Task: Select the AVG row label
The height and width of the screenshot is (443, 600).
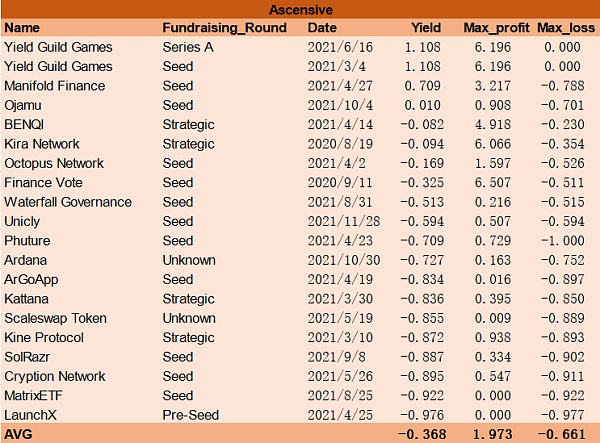Action: point(18,434)
